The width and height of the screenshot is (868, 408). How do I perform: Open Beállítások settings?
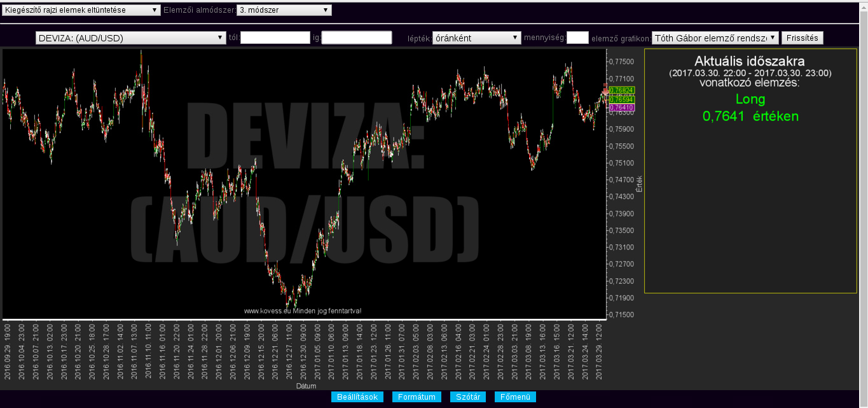point(357,397)
